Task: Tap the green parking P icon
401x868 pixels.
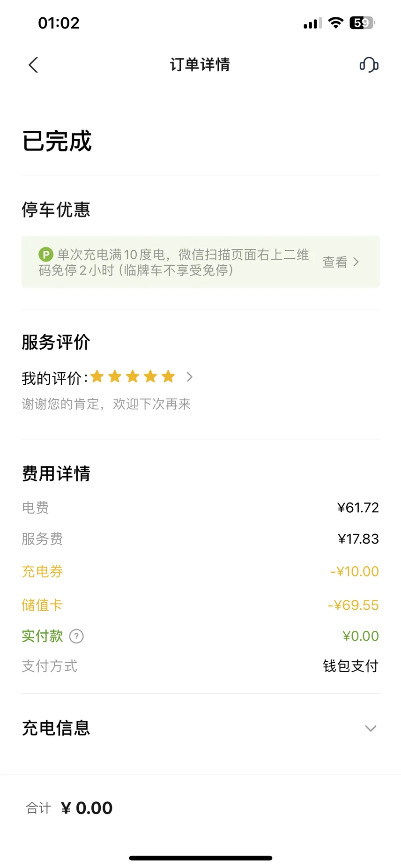Action: [45, 255]
